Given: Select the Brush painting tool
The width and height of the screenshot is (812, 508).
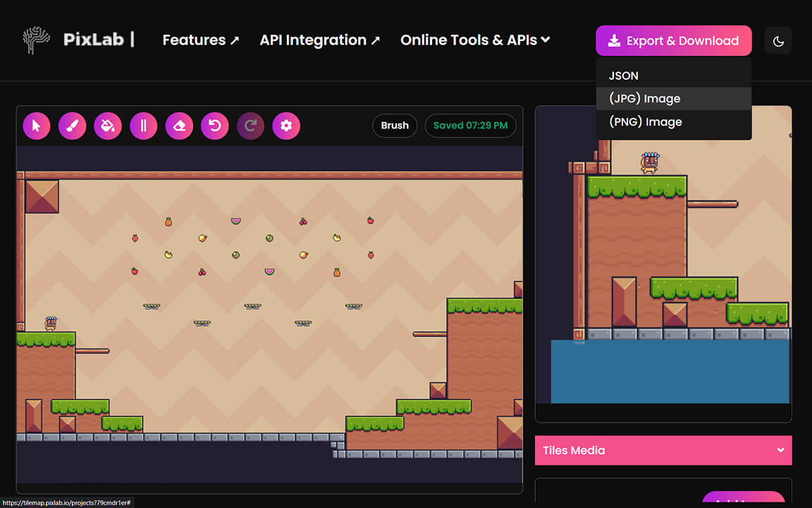Looking at the screenshot, I should pyautogui.click(x=72, y=126).
